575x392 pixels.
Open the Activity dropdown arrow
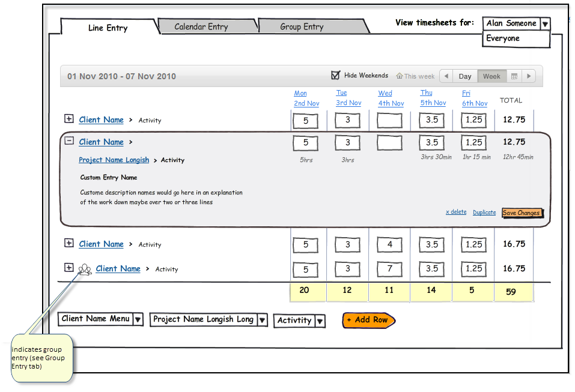(x=320, y=321)
